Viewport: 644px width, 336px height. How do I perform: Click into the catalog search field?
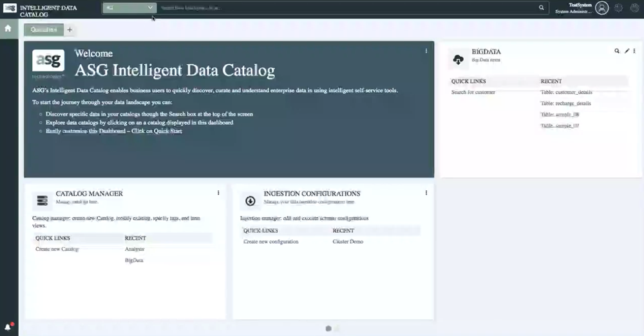[x=348, y=8]
